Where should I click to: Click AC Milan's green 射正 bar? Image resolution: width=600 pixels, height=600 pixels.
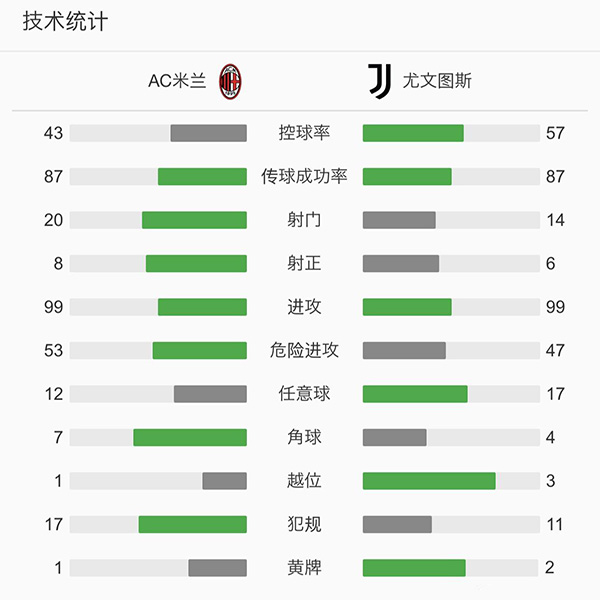196,264
